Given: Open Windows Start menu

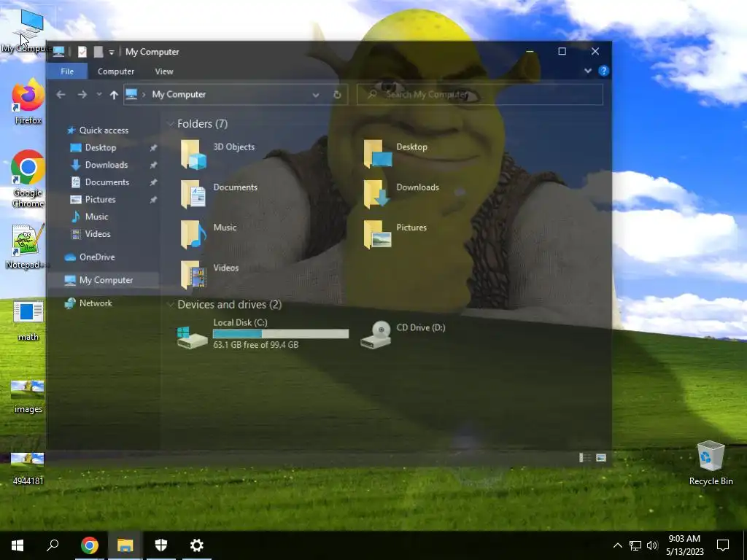Looking at the screenshot, I should coord(18,545).
